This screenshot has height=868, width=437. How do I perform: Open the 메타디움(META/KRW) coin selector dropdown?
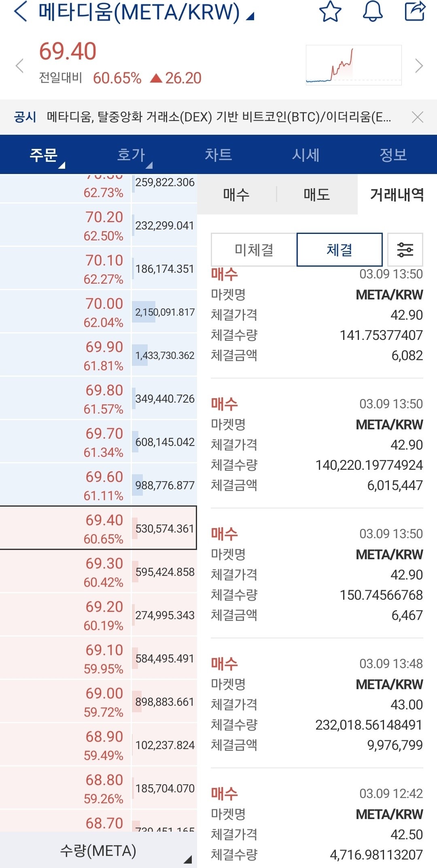pyautogui.click(x=251, y=16)
